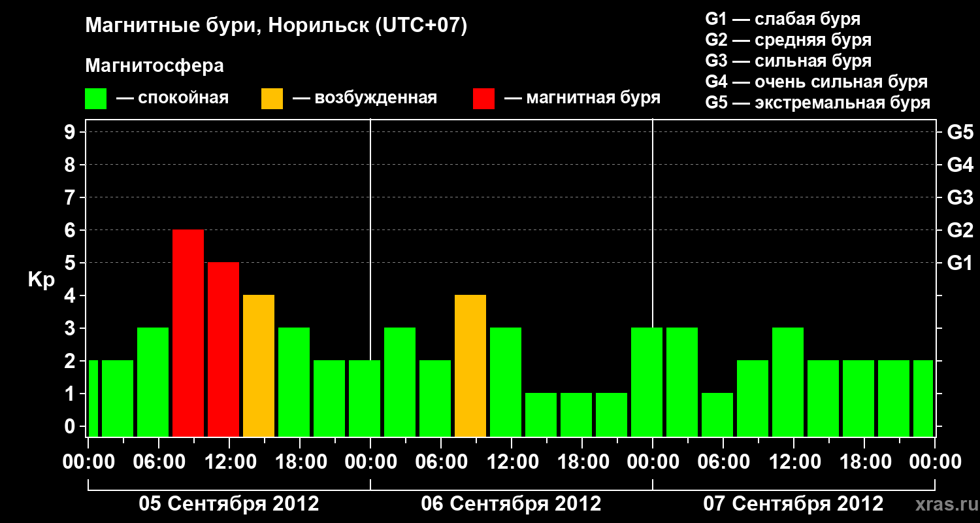The height and width of the screenshot is (523, 980).
Task: Click the 'Kp' axis title
Action: pos(41,280)
